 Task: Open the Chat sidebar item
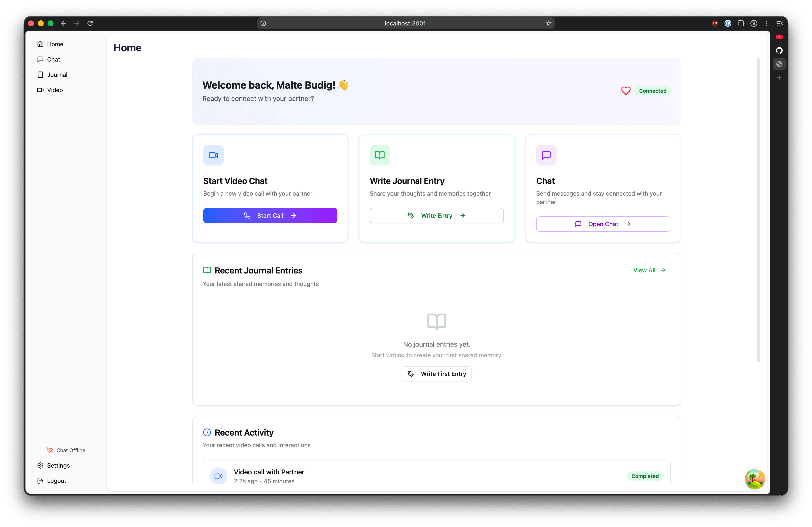pyautogui.click(x=49, y=59)
